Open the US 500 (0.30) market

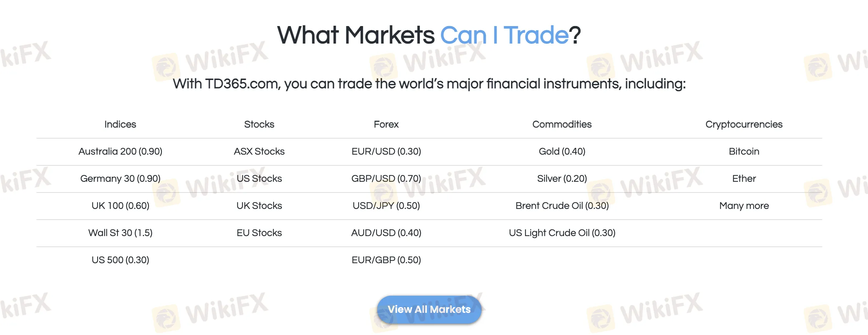click(120, 260)
